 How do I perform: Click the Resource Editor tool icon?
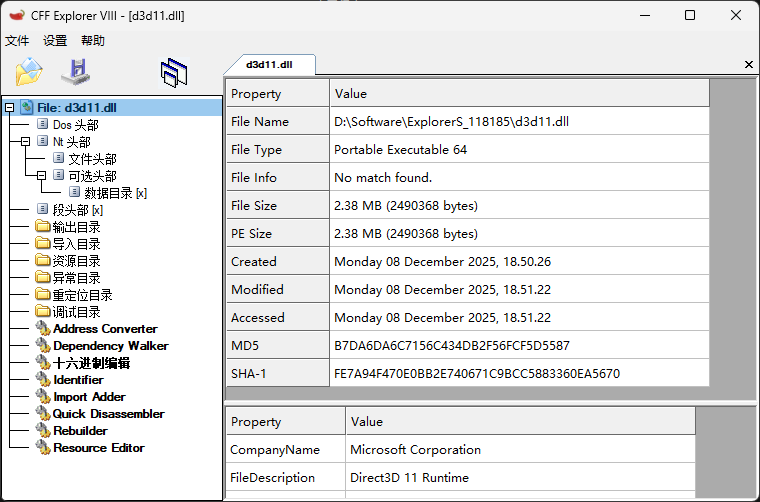pyautogui.click(x=43, y=447)
